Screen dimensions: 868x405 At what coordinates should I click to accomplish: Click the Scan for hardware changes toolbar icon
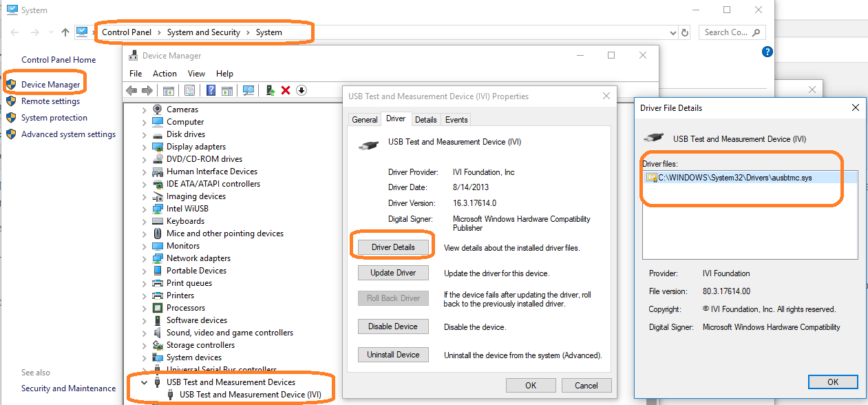[x=248, y=91]
